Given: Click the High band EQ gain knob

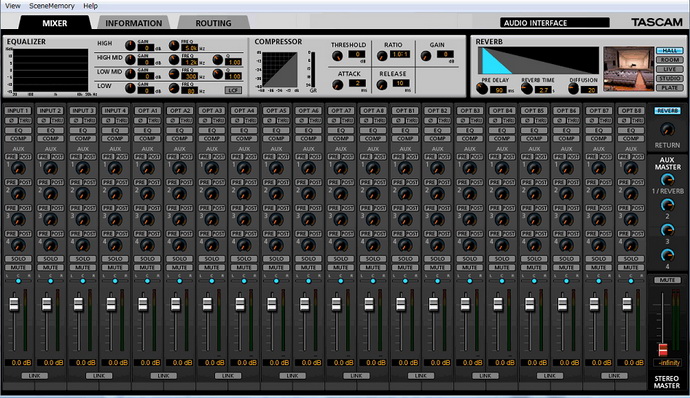Looking at the screenshot, I should (x=130, y=45).
